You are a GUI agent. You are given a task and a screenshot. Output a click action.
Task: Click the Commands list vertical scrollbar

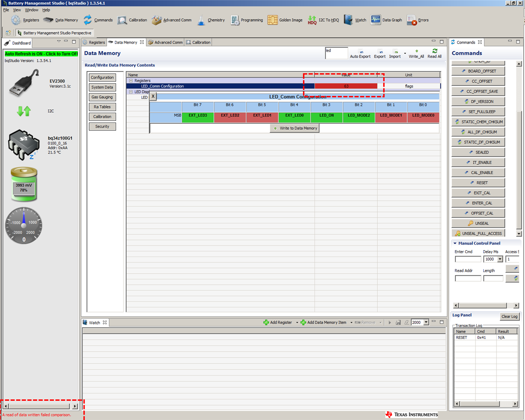[519, 149]
